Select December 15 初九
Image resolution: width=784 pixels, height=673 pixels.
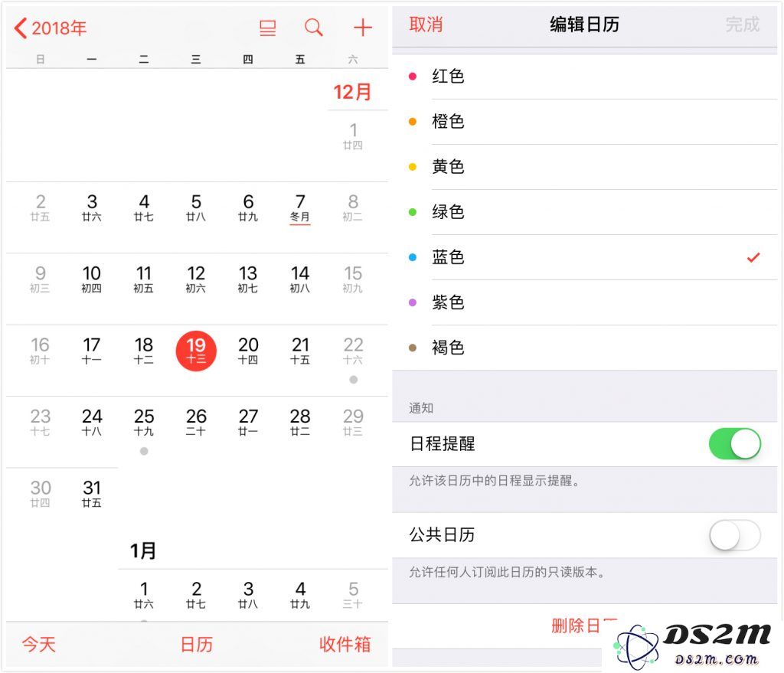click(x=353, y=279)
